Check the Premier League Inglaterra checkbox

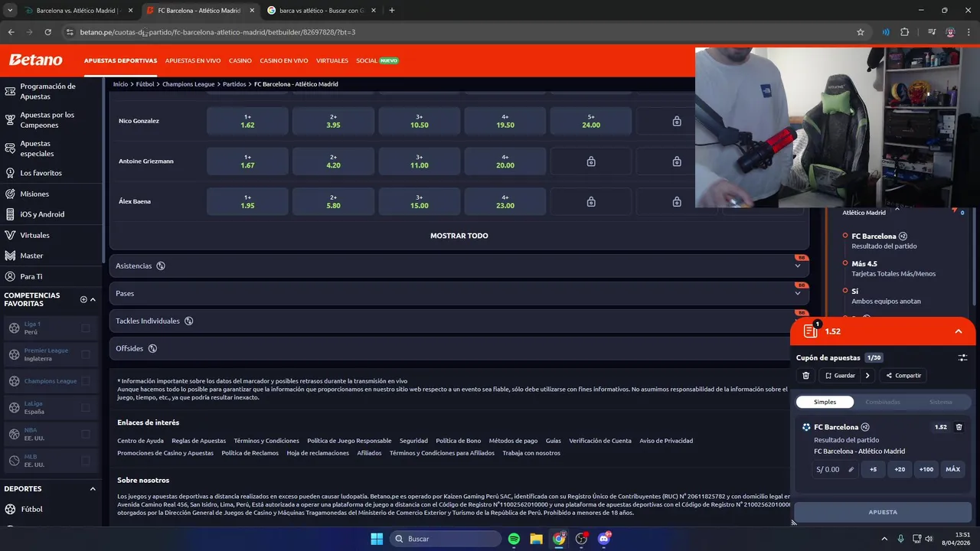86,354
